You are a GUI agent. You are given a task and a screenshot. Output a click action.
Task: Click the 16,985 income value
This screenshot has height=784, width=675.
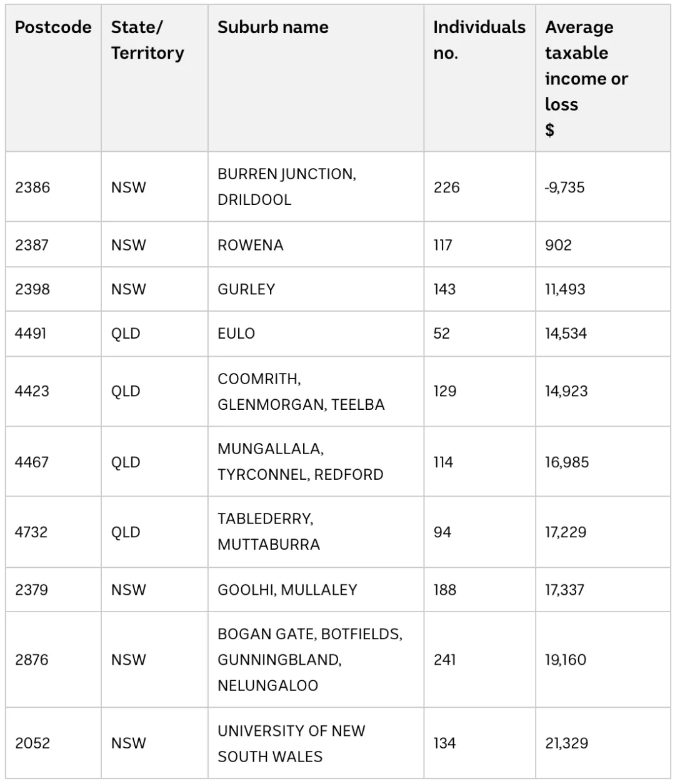(567, 462)
